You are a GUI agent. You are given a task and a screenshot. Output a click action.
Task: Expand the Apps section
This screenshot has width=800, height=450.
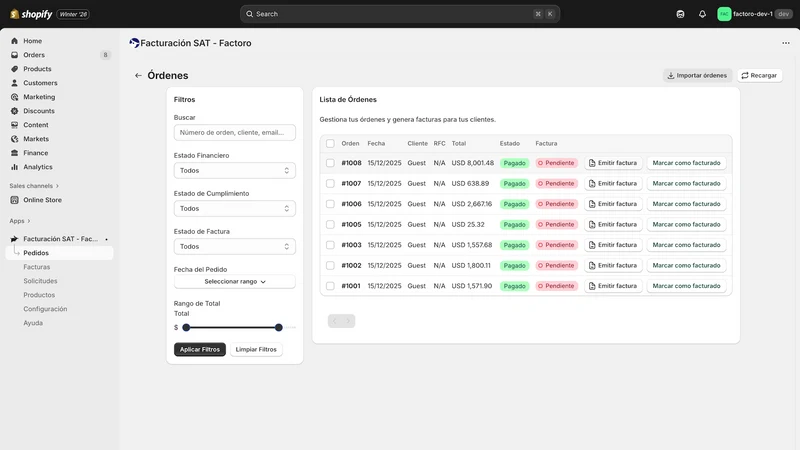pos(20,221)
